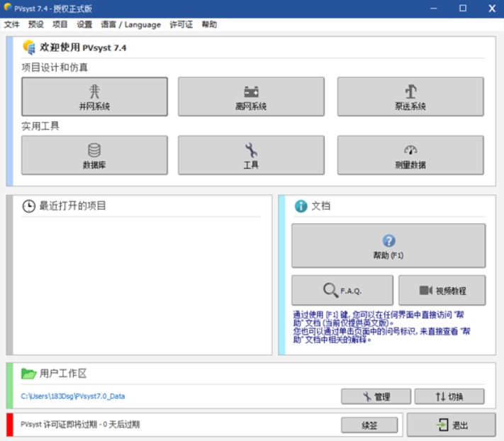Maximize the PVsyst window
This screenshot has width=504, height=441.
(x=463, y=9)
